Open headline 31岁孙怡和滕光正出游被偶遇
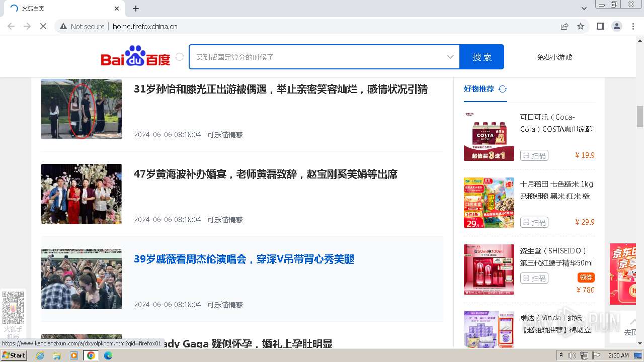The height and width of the screenshot is (362, 644). click(x=281, y=89)
